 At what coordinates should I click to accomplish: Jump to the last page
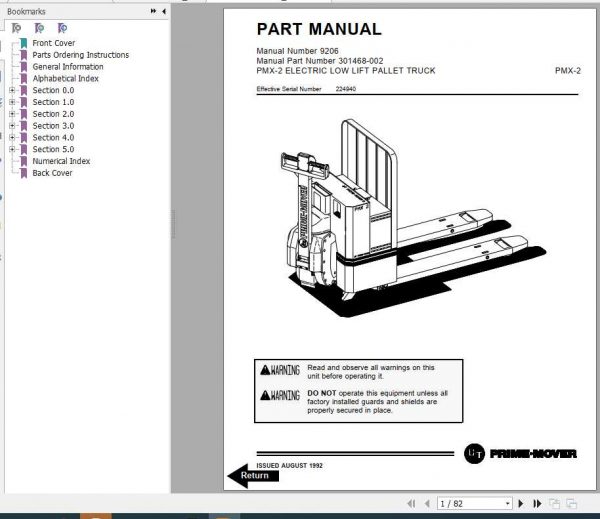coord(537,504)
